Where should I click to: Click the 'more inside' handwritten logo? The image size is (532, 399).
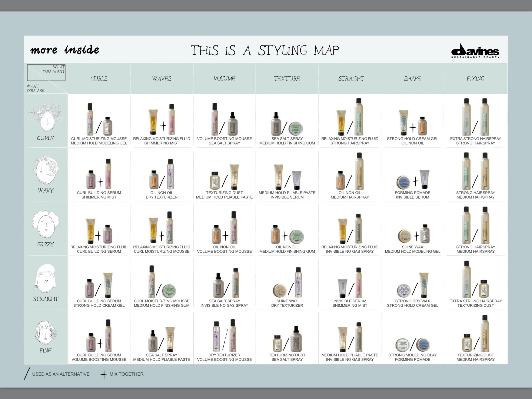[x=65, y=50]
